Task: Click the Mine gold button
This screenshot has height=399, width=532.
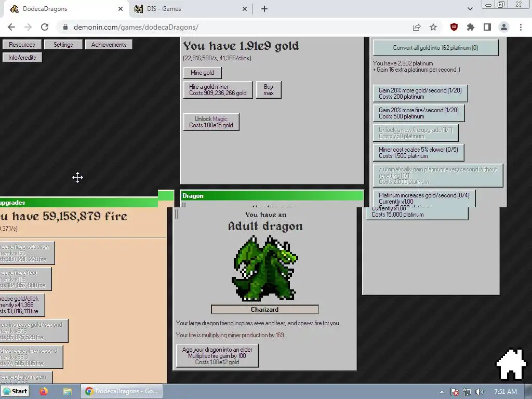Action: pos(202,73)
